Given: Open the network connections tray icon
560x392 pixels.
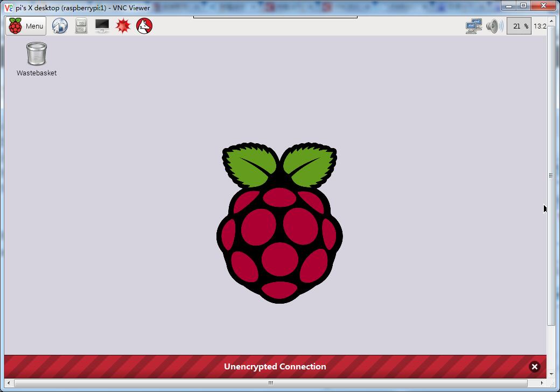Looking at the screenshot, I should coord(474,26).
